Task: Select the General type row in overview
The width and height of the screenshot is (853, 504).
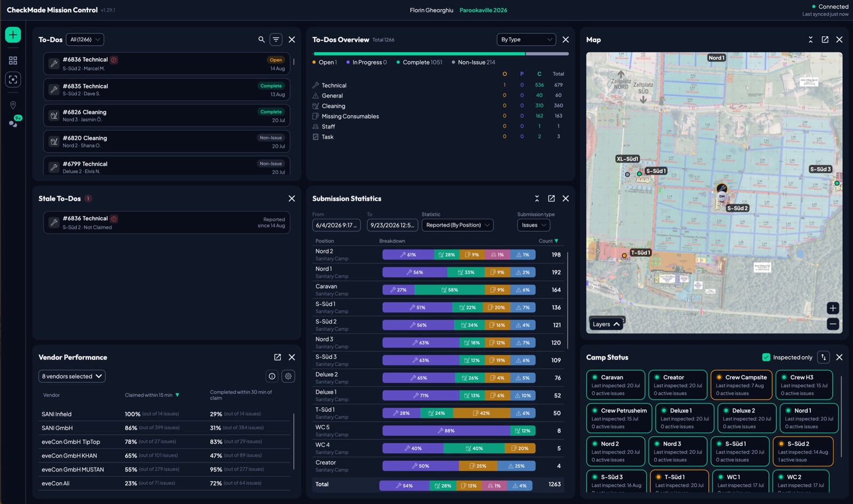Action: [x=440, y=95]
